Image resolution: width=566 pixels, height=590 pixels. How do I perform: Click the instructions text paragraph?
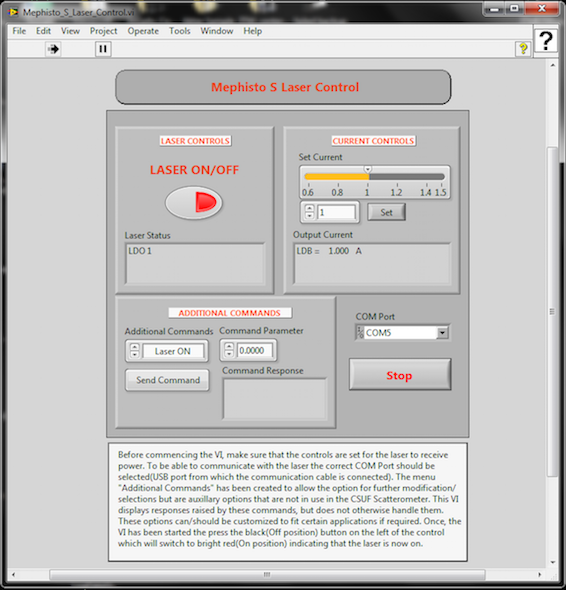[288, 499]
